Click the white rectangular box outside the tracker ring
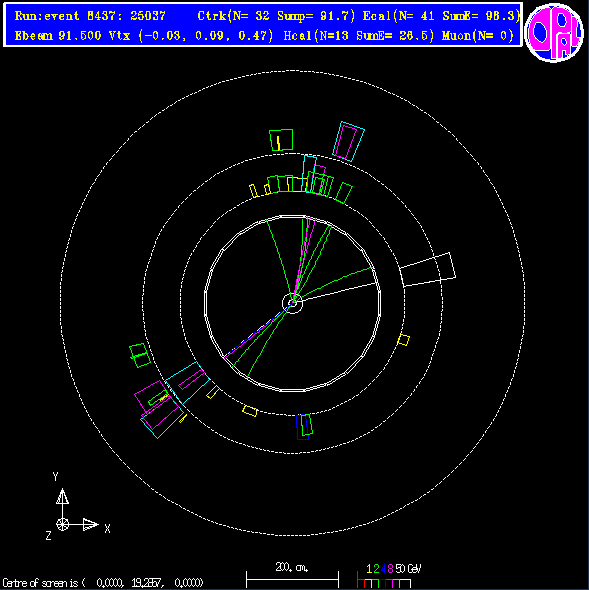The height and width of the screenshot is (590, 589). [428, 269]
